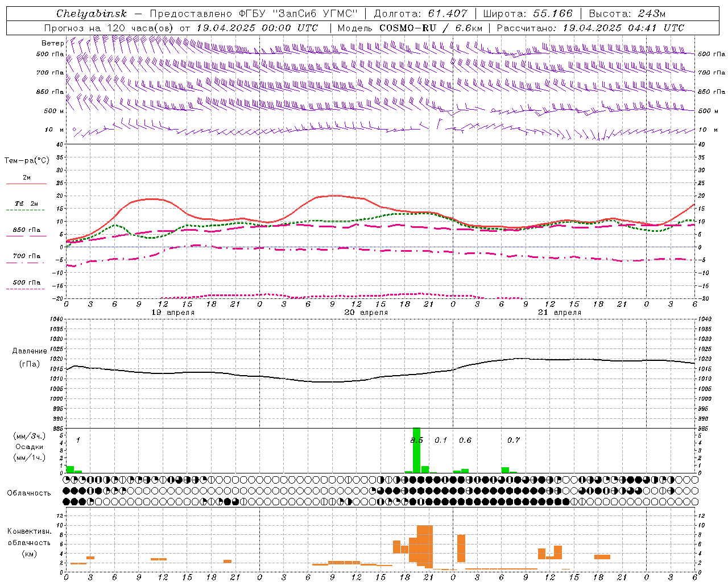Click the 8.5 precipitation total value
Viewport: 728px width, 582px height.
(417, 440)
